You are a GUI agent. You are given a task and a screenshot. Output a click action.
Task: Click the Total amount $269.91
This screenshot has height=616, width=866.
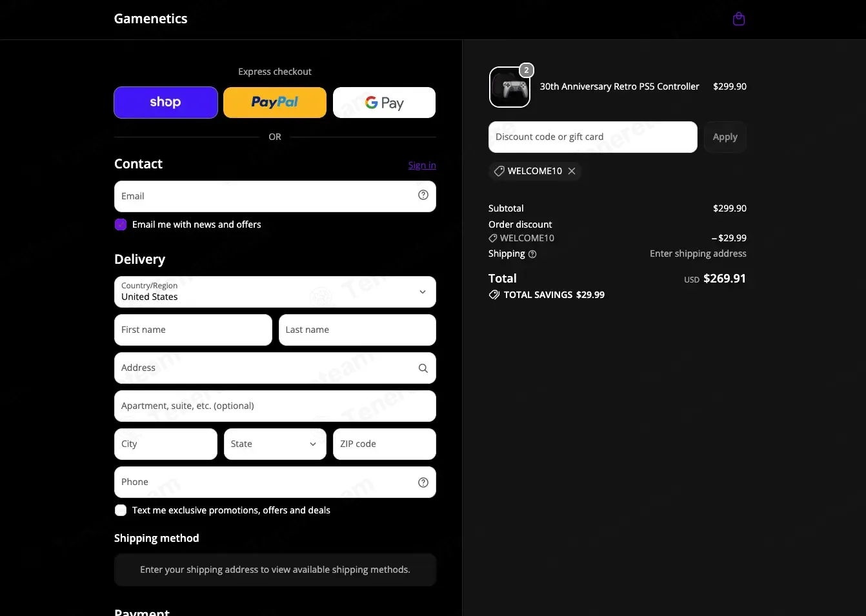725,279
